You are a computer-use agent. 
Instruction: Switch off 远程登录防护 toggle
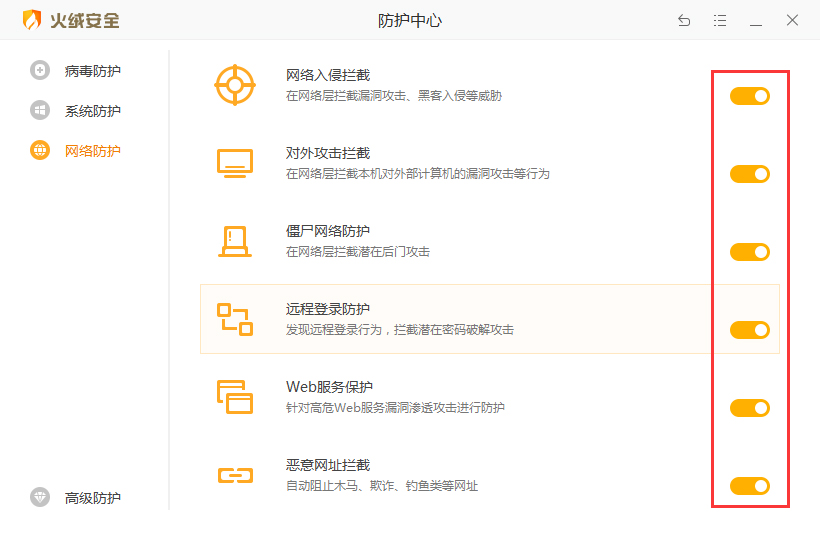click(x=750, y=330)
